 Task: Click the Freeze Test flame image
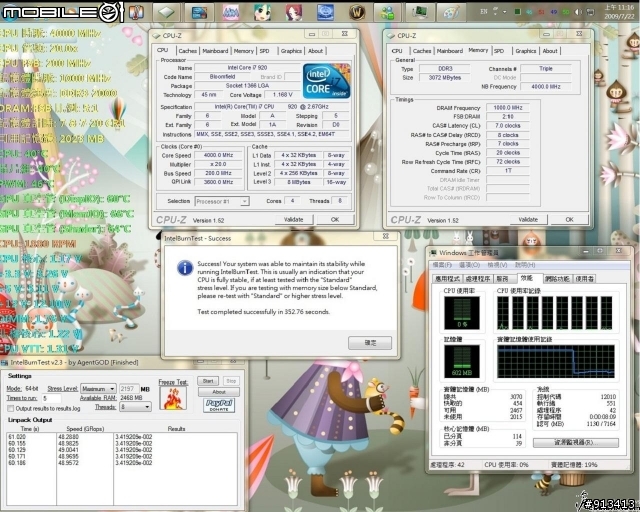pos(173,398)
